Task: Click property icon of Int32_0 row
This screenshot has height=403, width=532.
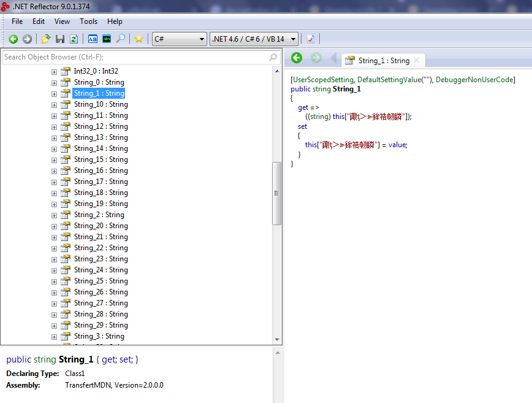Action: tap(66, 71)
